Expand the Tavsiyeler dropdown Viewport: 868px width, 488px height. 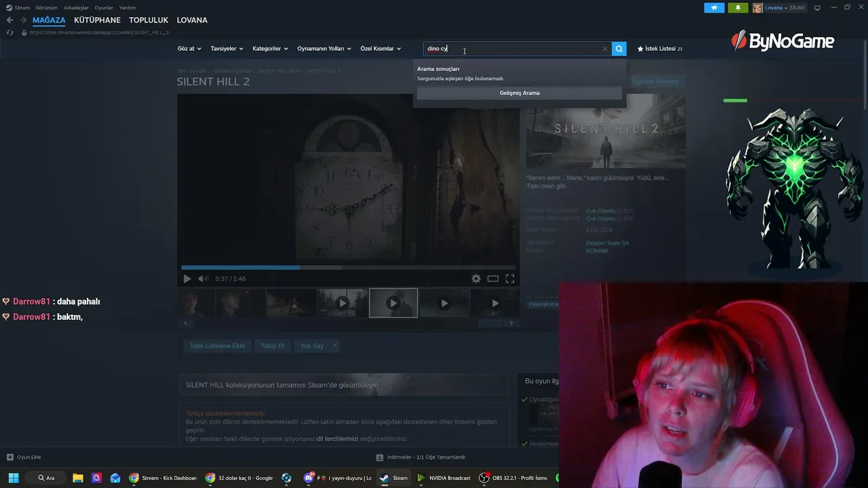(x=226, y=49)
